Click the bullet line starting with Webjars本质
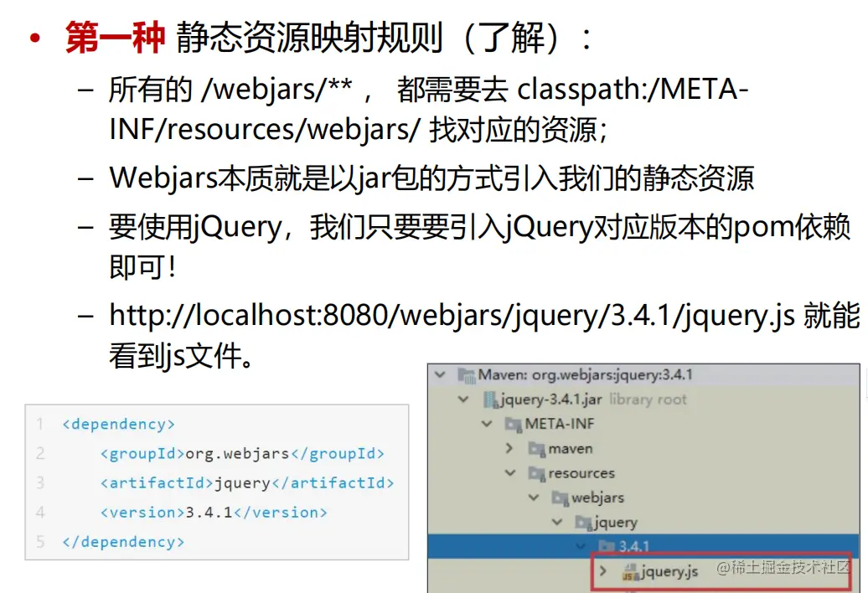Screen dimensions: 868x593 pos(431,178)
